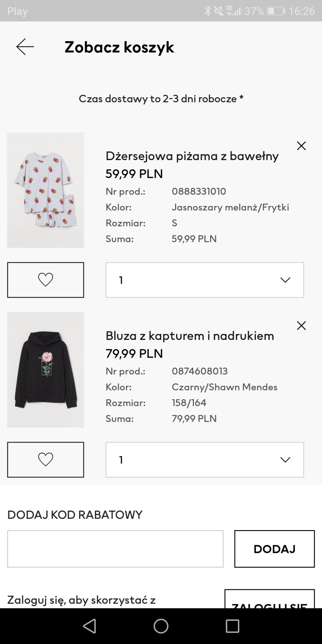Screen dimensions: 322x644
Task: Tap the black hoodie product image
Action: [x=46, y=370]
